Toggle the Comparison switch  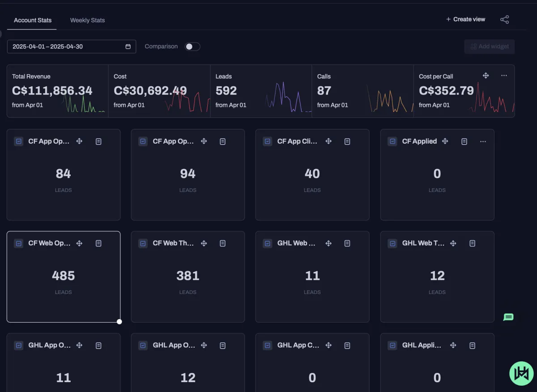(x=192, y=47)
